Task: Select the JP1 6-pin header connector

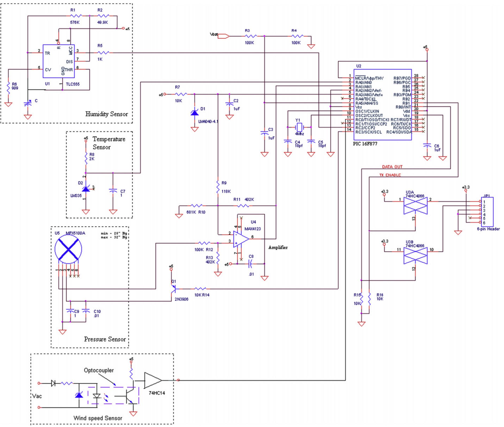Action: pyautogui.click(x=487, y=212)
